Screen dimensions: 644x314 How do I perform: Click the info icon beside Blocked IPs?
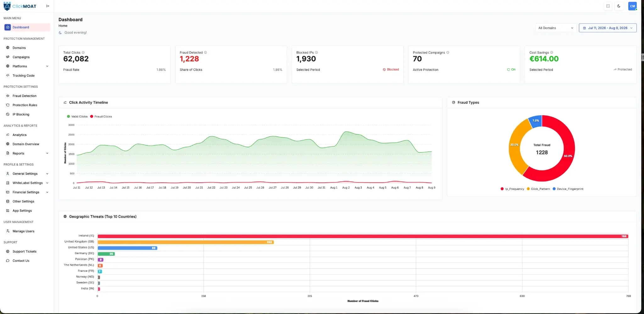316,53
